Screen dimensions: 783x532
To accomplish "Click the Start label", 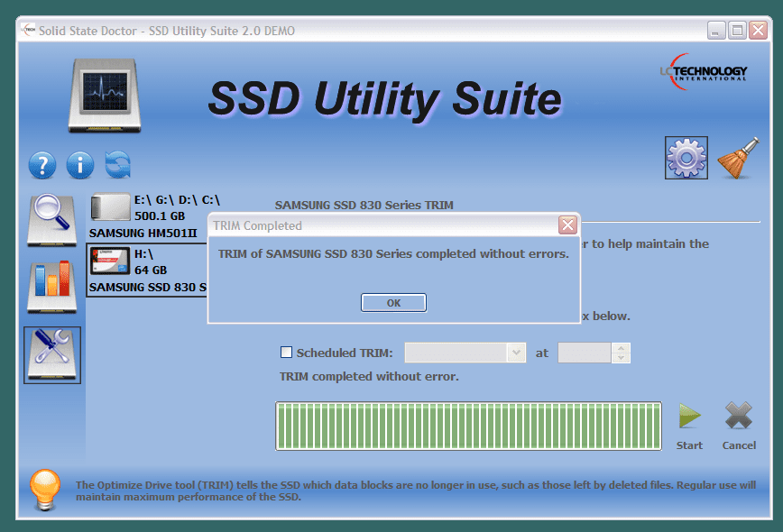I will coord(689,445).
